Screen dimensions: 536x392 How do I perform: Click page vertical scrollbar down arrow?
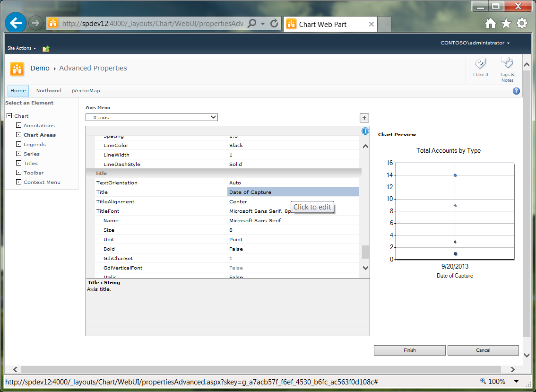click(x=527, y=356)
